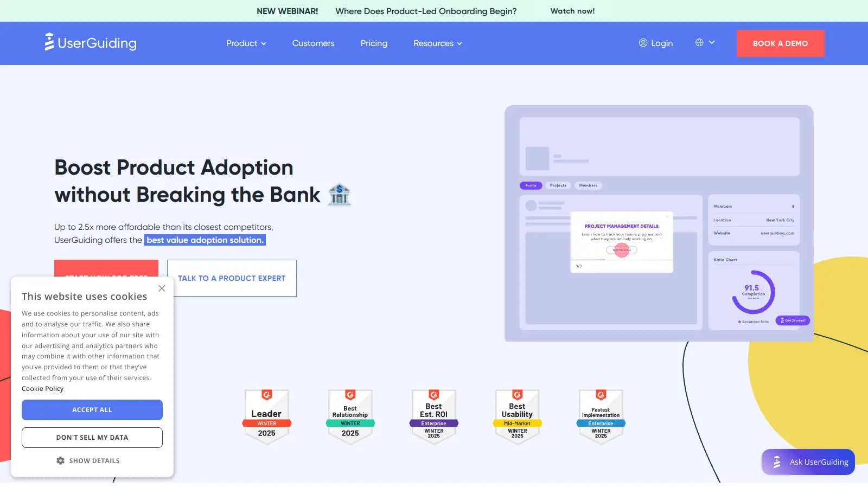Open the Customers page from the navbar
Image resolution: width=868 pixels, height=488 pixels.
313,43
